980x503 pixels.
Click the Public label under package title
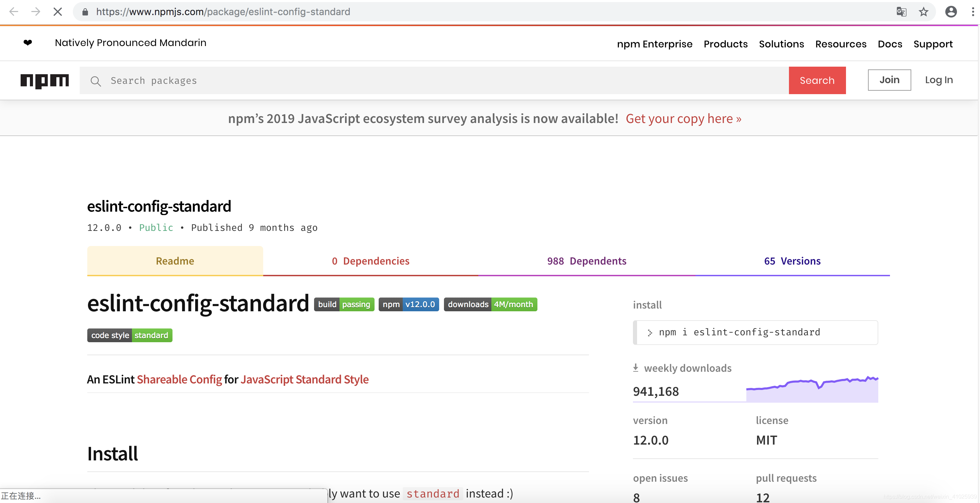(156, 227)
